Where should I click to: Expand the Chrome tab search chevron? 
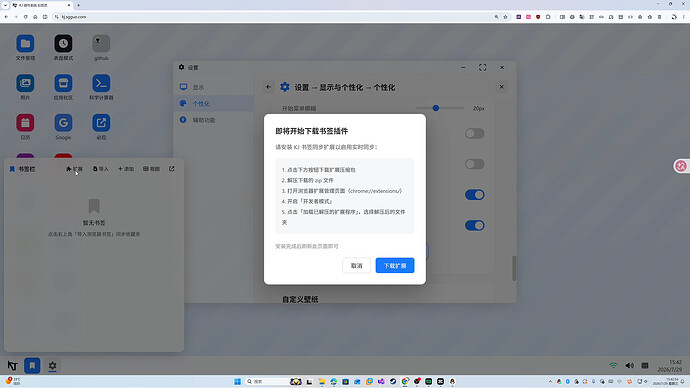(5, 5)
